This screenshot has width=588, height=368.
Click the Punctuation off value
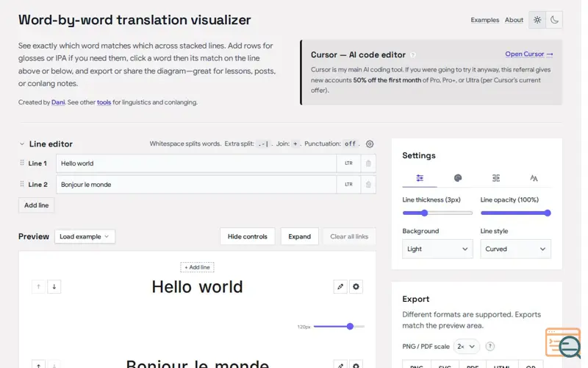(351, 144)
